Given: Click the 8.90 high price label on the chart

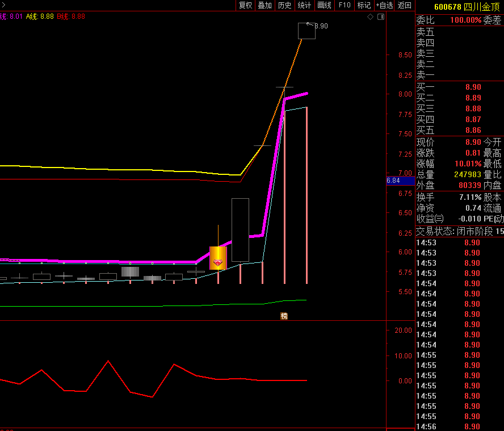Looking at the screenshot, I should pyautogui.click(x=321, y=26).
